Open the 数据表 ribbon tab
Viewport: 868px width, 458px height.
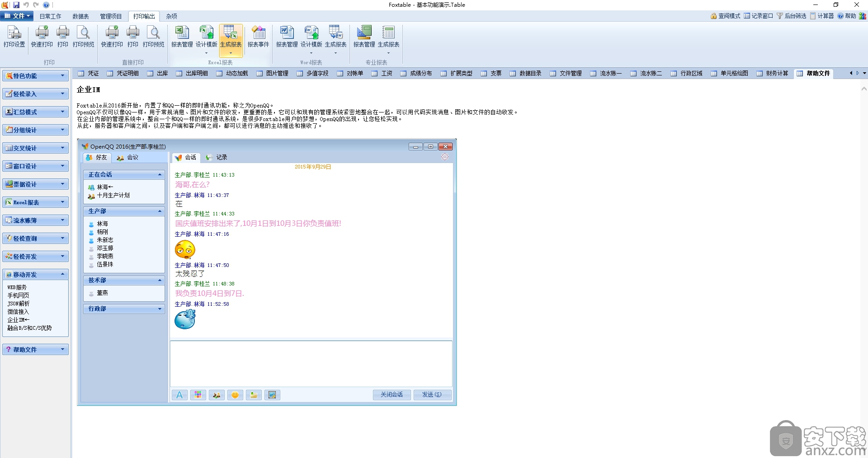click(80, 16)
